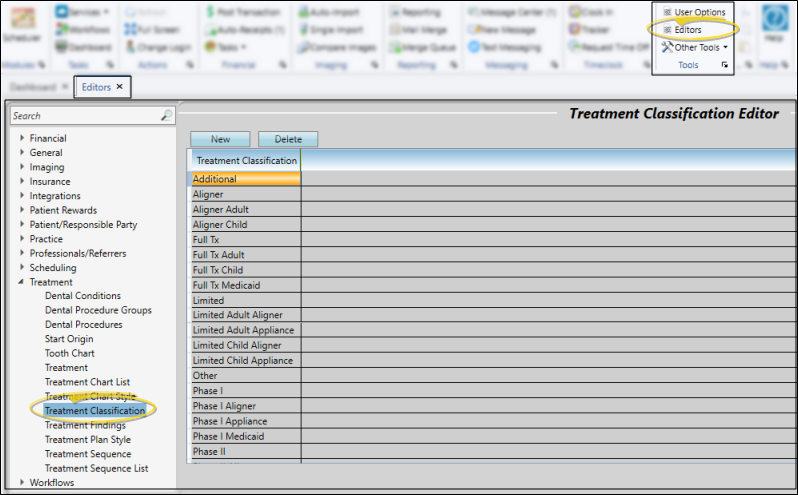Open the Scheduler module icon
Viewport: 798px width, 495px height.
pos(20,23)
